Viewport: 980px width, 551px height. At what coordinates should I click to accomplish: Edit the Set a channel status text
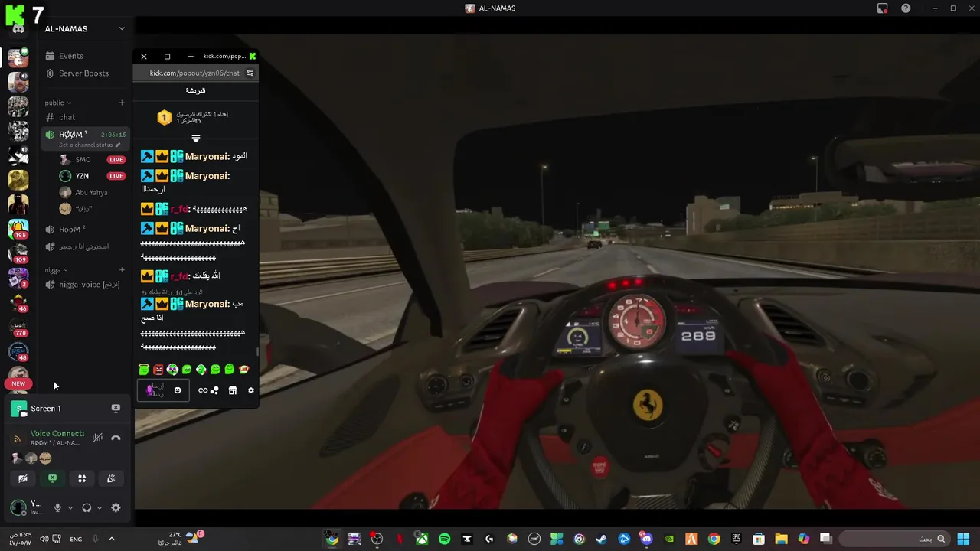pos(90,145)
